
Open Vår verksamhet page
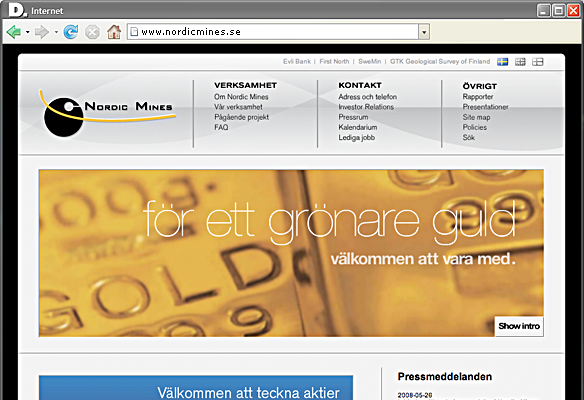[x=238, y=107]
